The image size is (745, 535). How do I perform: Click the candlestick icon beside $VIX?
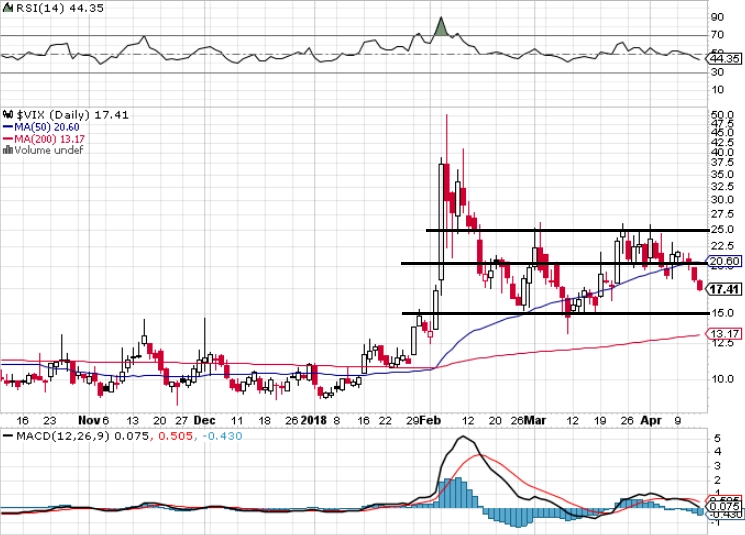pos(8,115)
